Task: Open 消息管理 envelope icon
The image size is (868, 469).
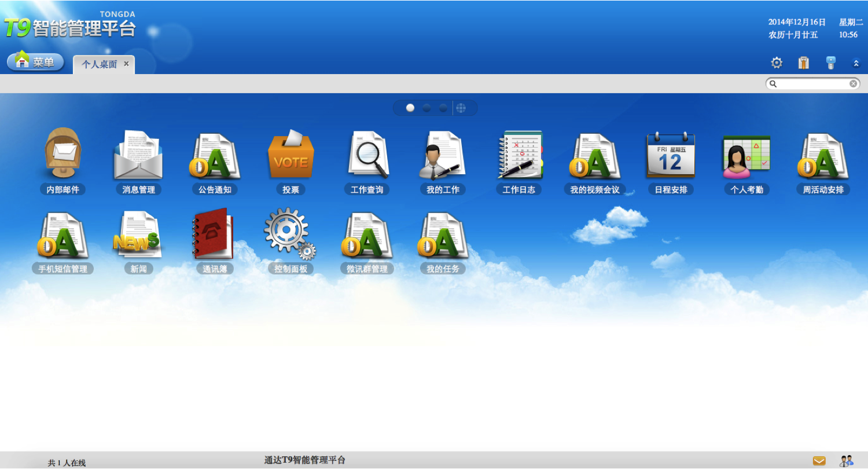Action: click(x=138, y=155)
